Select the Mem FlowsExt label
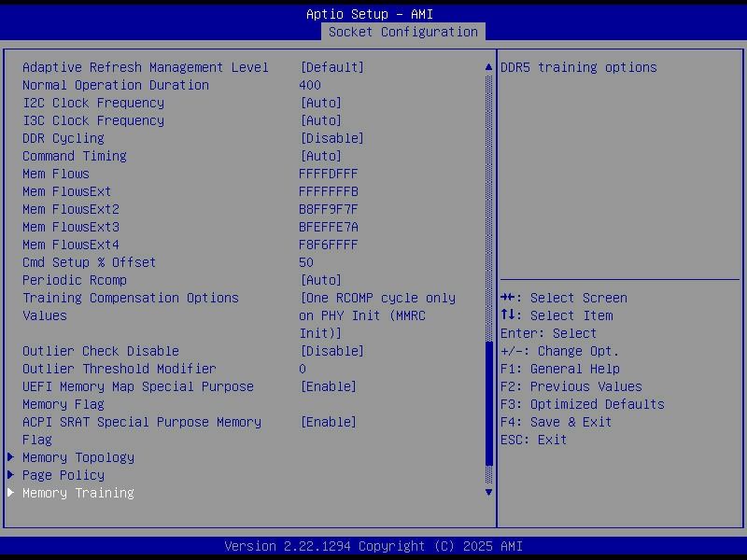This screenshot has height=560, width=747. [x=66, y=191]
